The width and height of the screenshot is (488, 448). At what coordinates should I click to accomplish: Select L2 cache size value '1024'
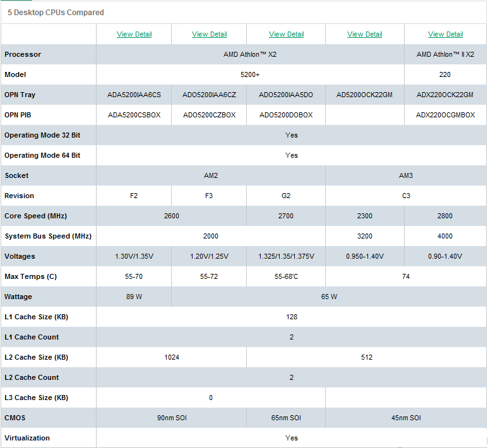tap(172, 358)
